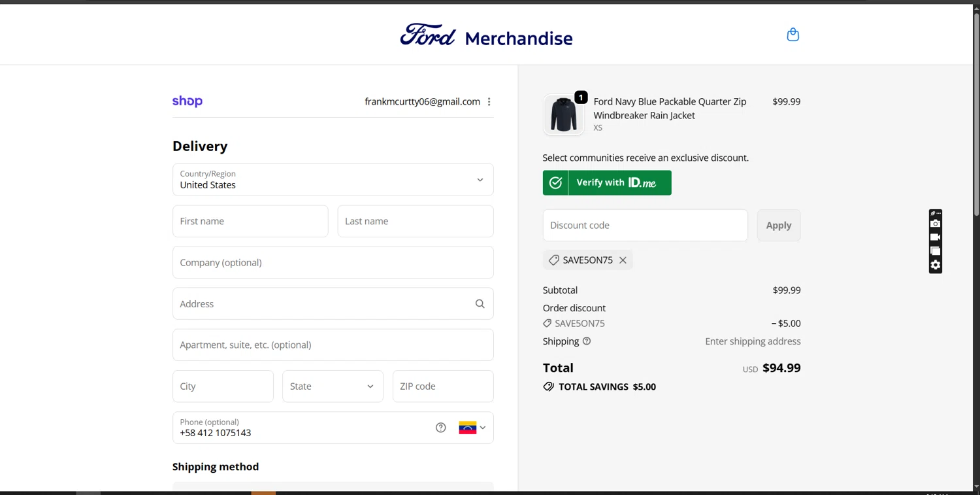Click the ZIP code field
This screenshot has width=980, height=495.
coord(442,386)
